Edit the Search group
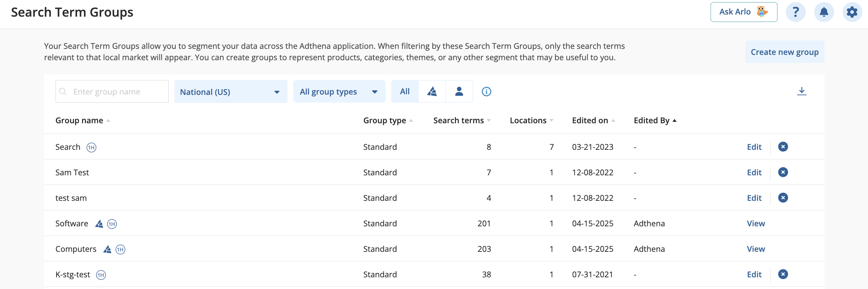 click(754, 147)
